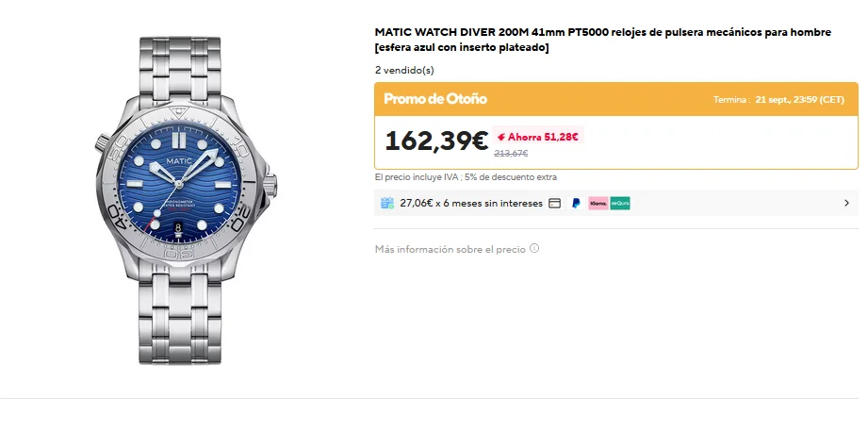Click the Ahorra 51,28€ savings badge
This screenshot has height=431, width=868.
[x=537, y=137]
